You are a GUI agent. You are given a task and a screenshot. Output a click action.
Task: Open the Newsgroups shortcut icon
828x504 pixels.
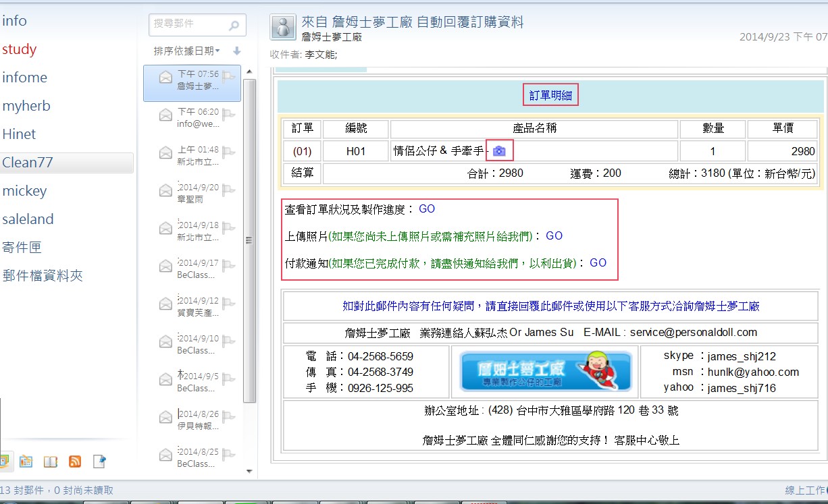99,461
